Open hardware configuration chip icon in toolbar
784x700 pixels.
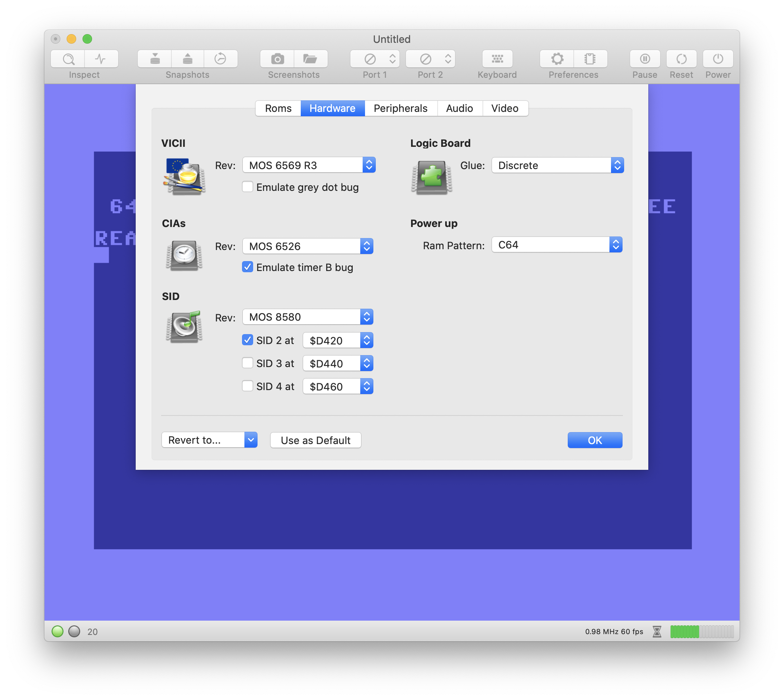(x=590, y=59)
